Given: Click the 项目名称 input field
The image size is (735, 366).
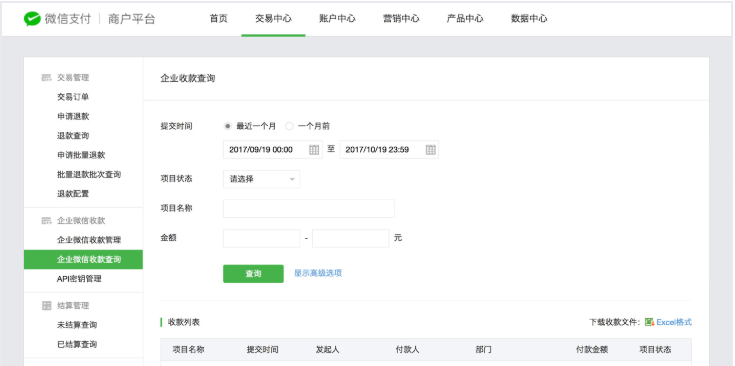Looking at the screenshot, I should click(x=309, y=209).
